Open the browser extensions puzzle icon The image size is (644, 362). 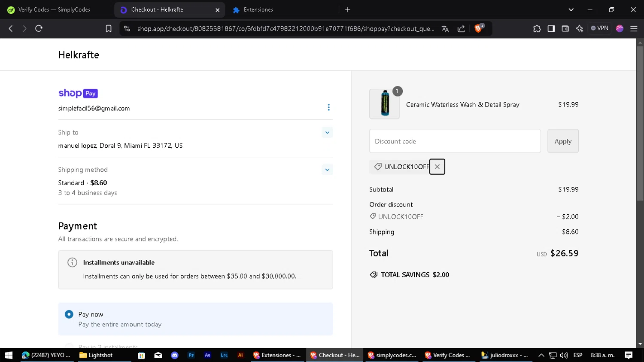click(x=537, y=28)
